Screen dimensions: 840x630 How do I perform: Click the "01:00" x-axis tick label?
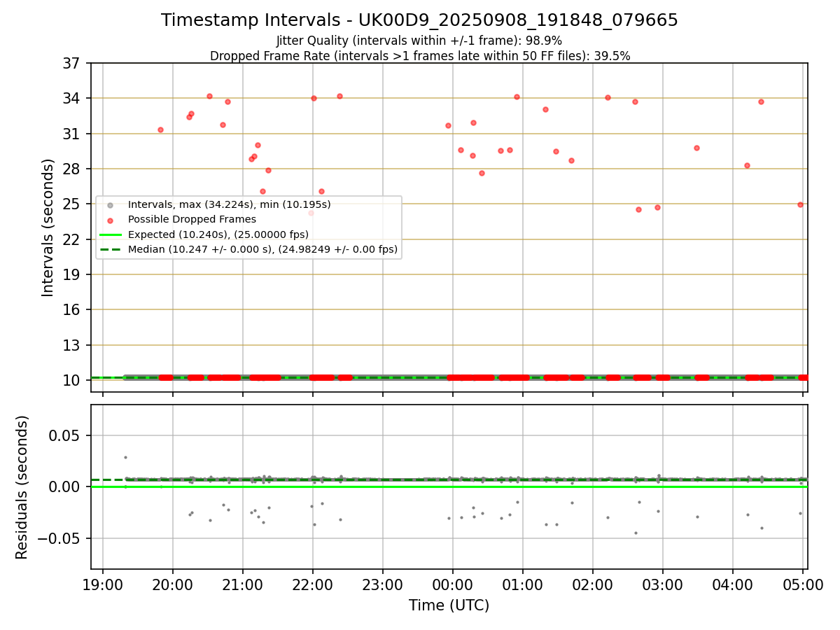pyautogui.click(x=523, y=584)
